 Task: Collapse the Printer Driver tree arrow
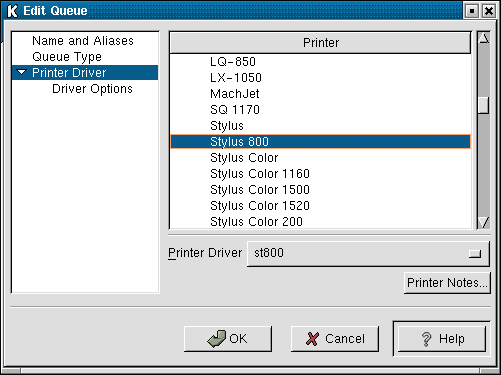coord(22,72)
